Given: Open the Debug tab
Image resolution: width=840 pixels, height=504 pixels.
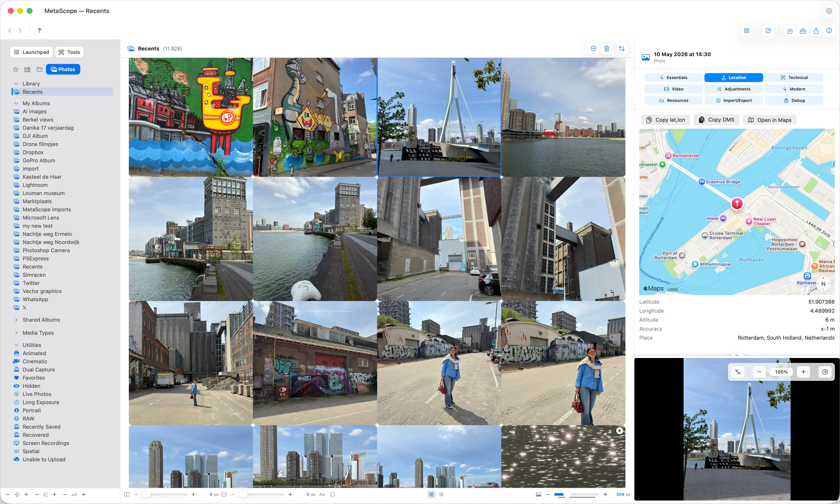Looking at the screenshot, I should click(794, 100).
